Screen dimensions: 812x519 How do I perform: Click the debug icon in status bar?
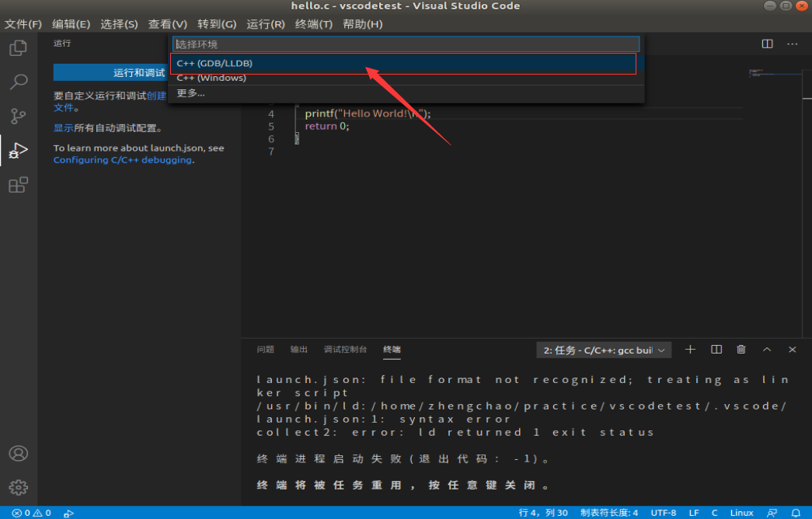[68, 514]
